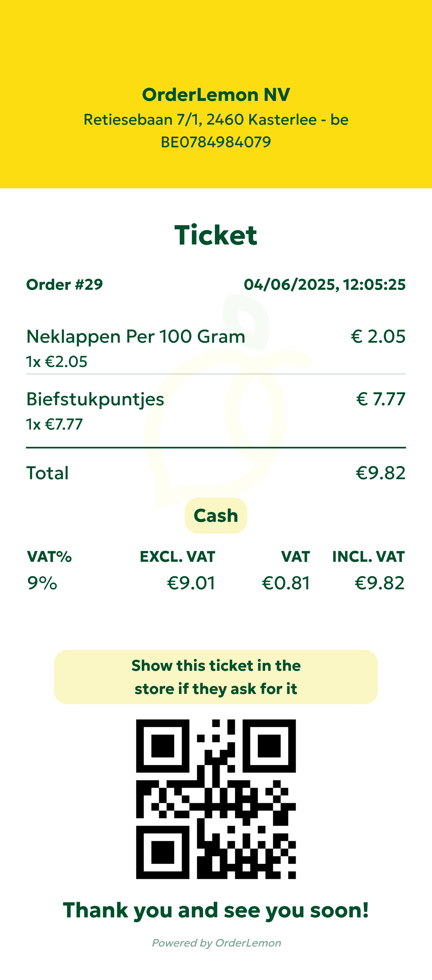
Task: Select the Neklappen Per 100 Gram item
Action: (136, 336)
